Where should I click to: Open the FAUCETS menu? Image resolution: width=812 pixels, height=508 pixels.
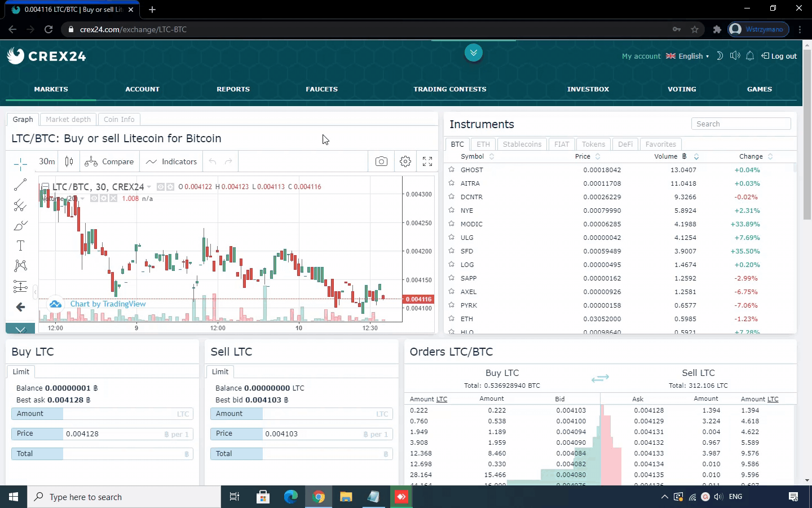321,89
